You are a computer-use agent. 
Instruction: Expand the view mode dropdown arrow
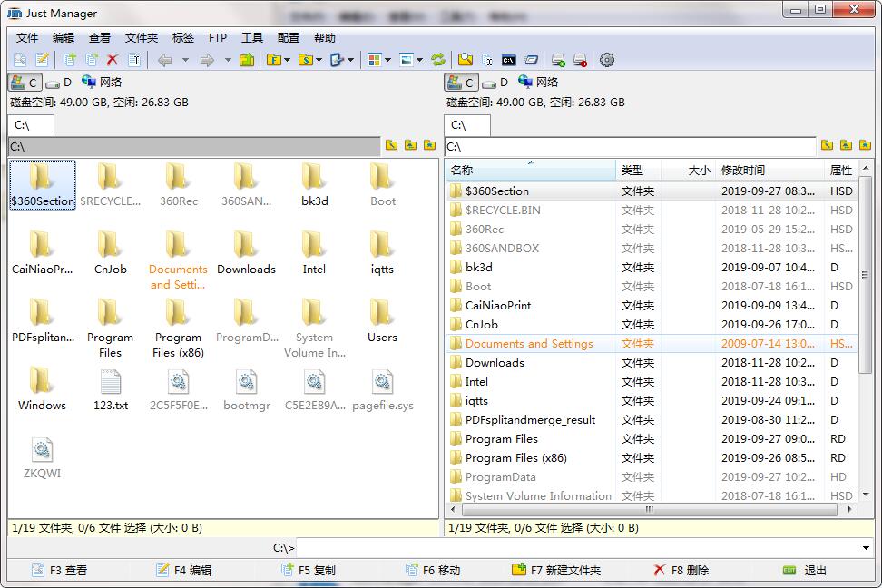pyautogui.click(x=387, y=60)
